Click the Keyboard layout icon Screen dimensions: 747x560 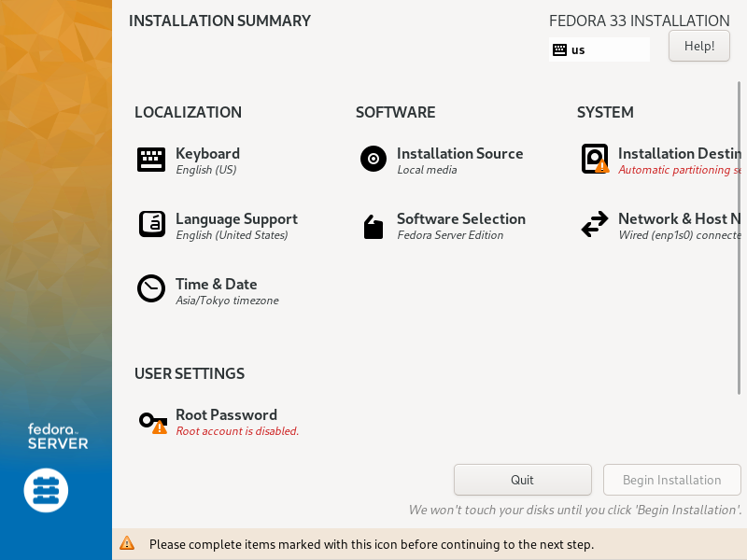(x=151, y=160)
